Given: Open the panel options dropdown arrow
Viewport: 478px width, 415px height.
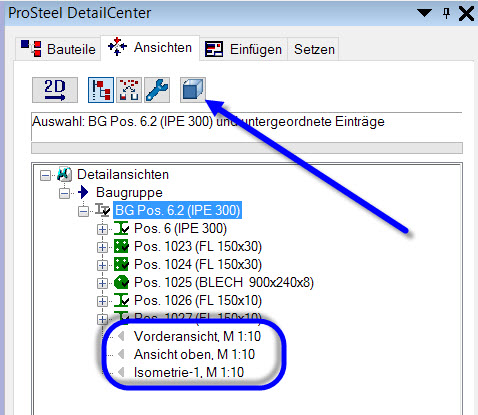Looking at the screenshot, I should tap(424, 13).
